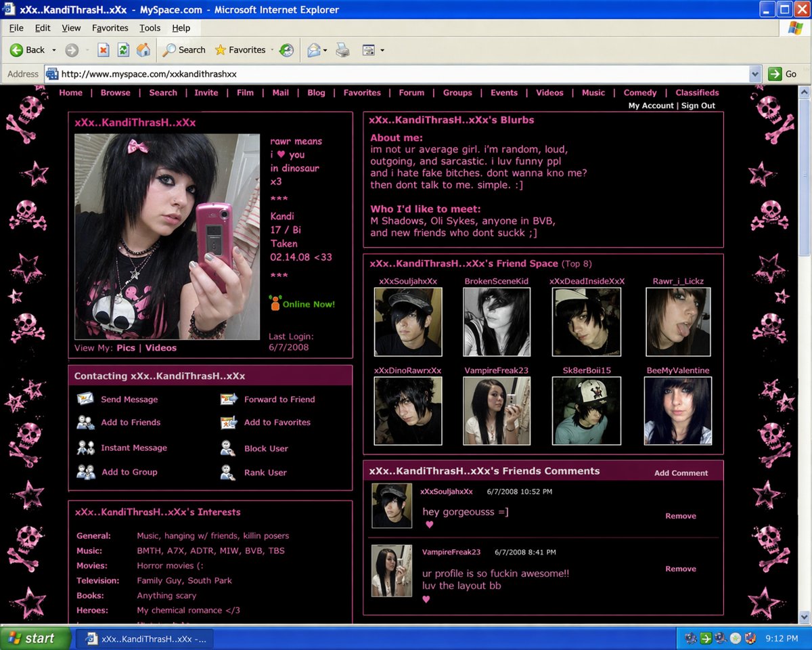Image resolution: width=812 pixels, height=650 pixels.
Task: Click the Back arrow icon in toolbar
Action: coord(16,50)
